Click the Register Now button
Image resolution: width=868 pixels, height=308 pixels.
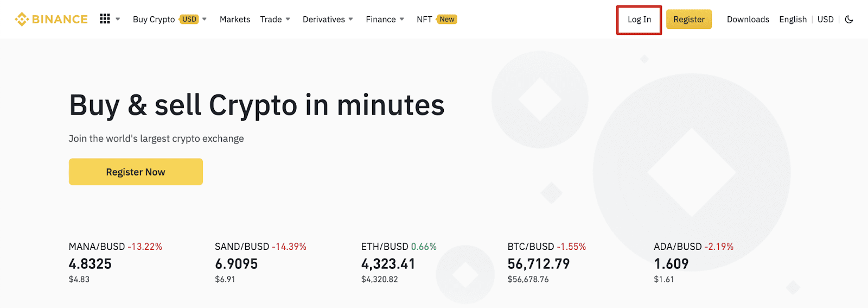(136, 172)
